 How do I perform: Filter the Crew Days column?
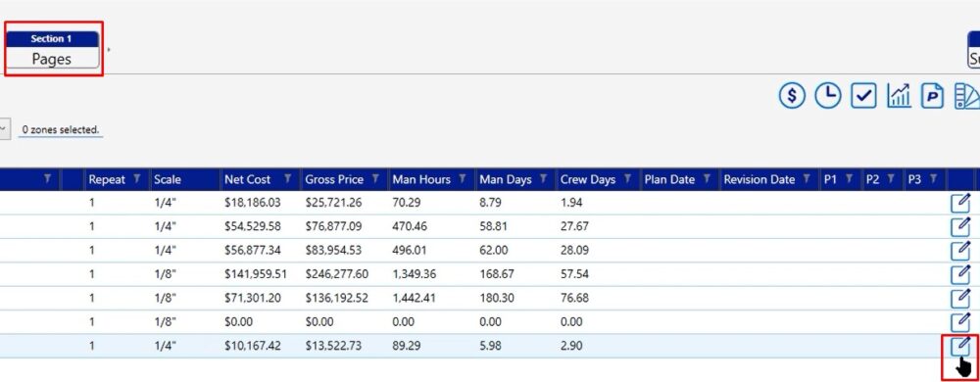627,179
